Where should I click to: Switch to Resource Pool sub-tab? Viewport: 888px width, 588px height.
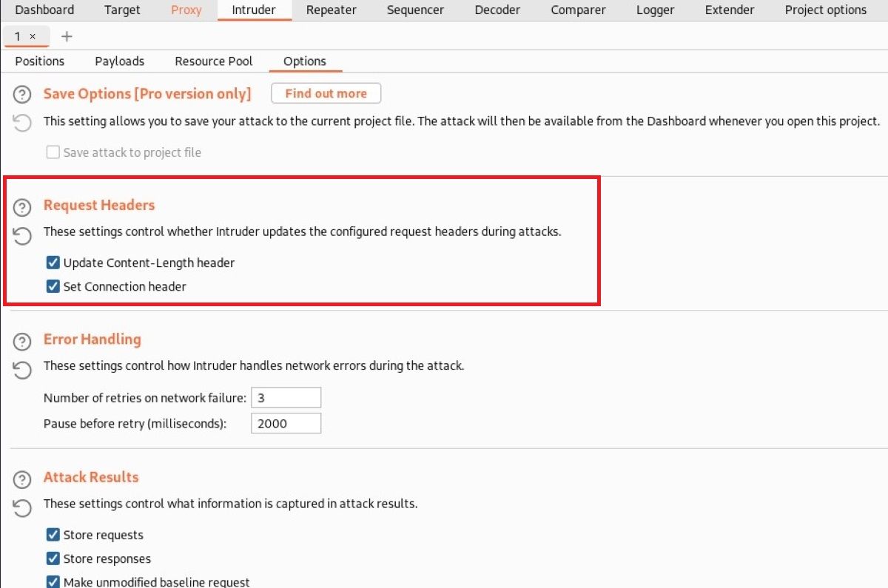(214, 61)
